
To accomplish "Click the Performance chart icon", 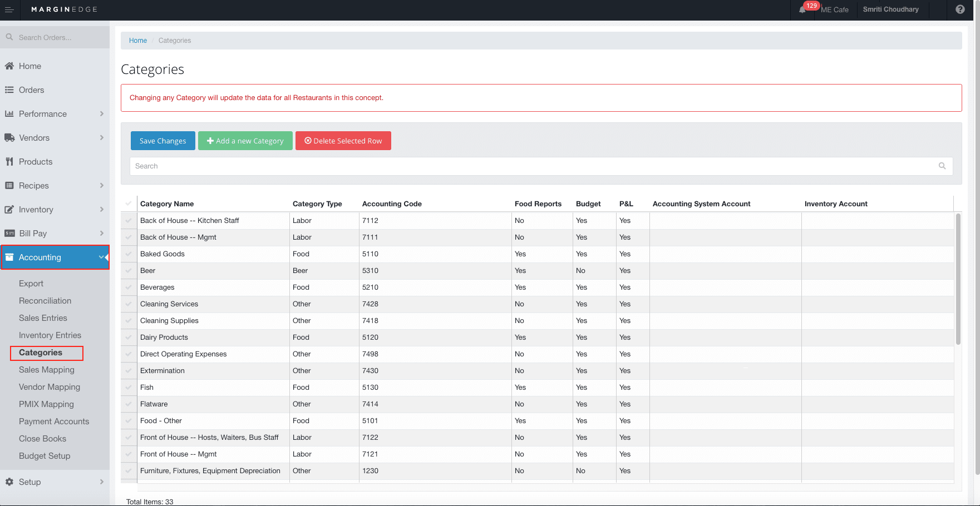I will click(x=10, y=113).
